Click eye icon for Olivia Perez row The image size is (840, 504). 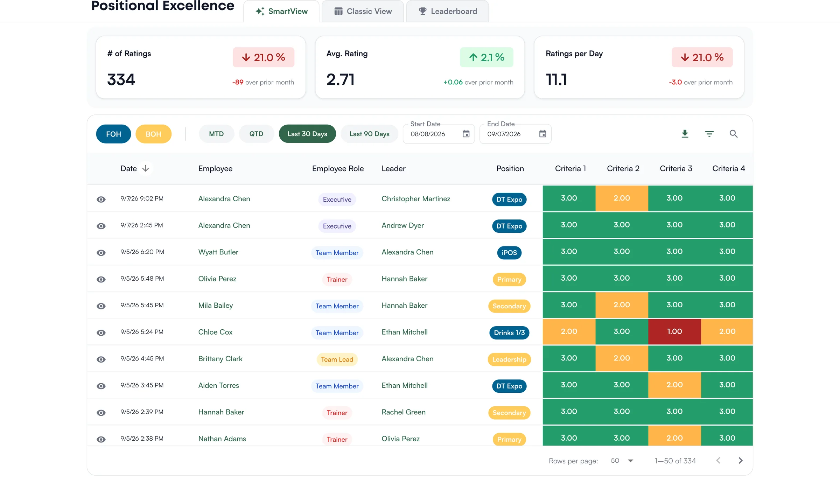click(x=101, y=279)
